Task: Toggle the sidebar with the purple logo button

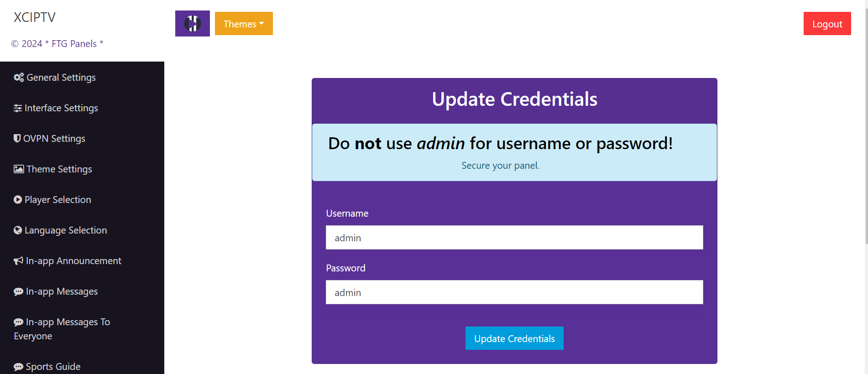Action: (x=192, y=23)
